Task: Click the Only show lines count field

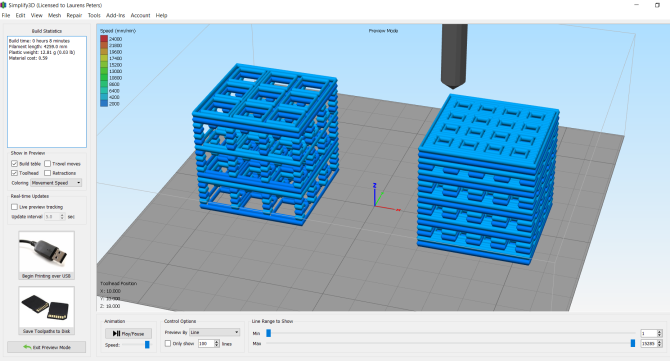Action: (x=206, y=343)
